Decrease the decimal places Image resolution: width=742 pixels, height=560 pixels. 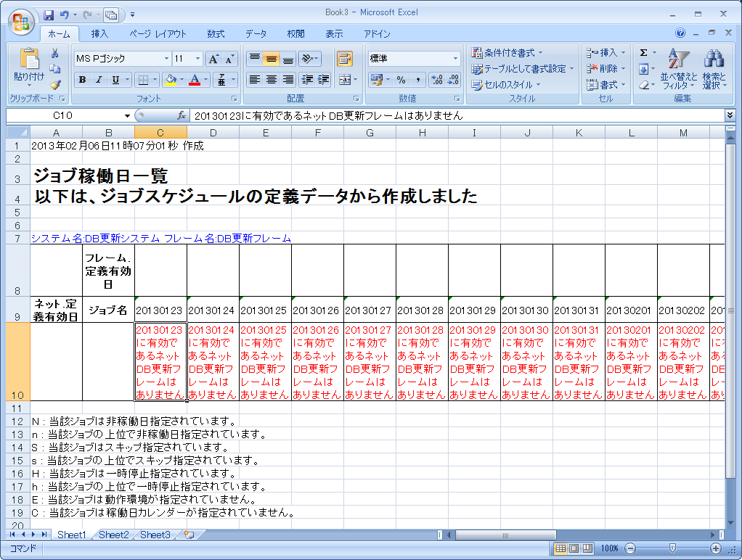(x=453, y=80)
